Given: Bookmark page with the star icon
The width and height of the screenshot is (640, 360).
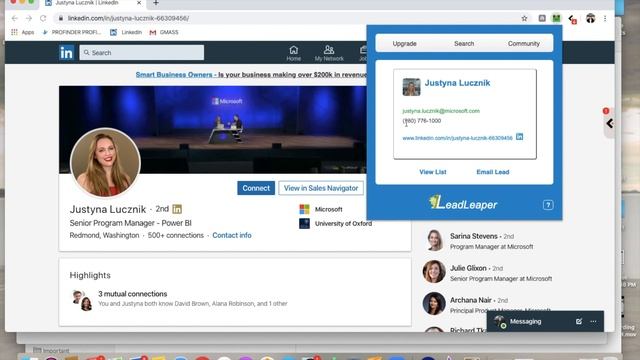Looking at the screenshot, I should click(524, 18).
